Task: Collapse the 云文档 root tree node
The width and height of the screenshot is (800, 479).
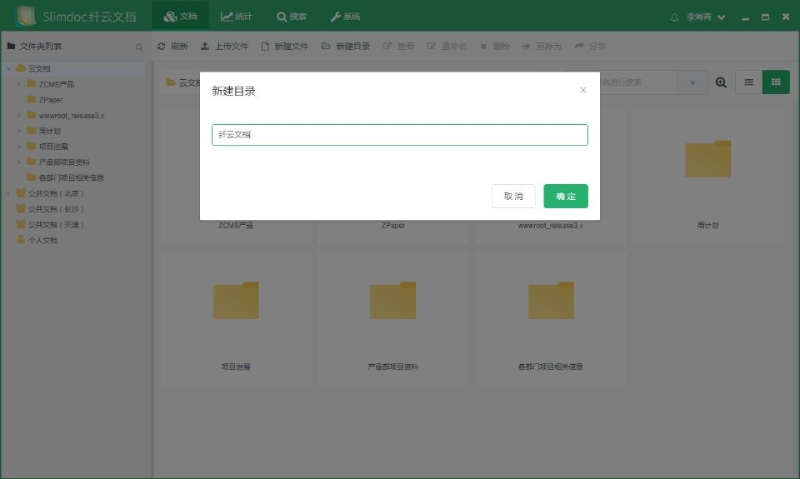Action: tap(8, 68)
